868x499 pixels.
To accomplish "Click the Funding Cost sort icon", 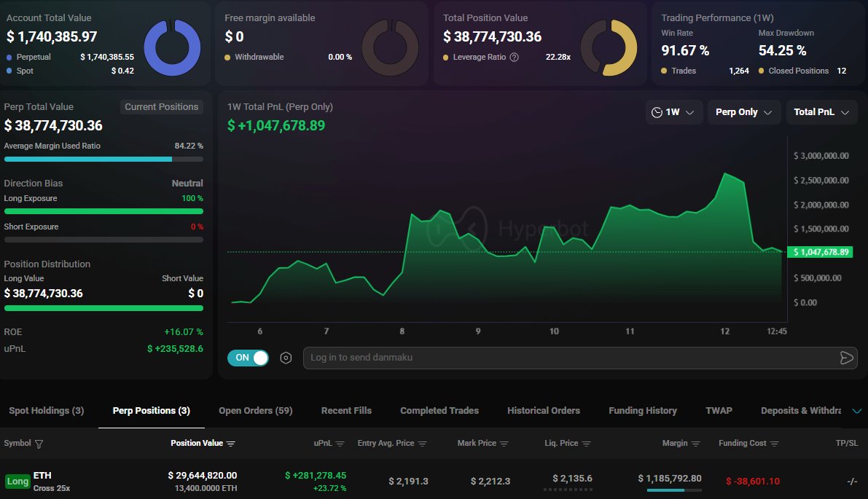I will (x=774, y=444).
